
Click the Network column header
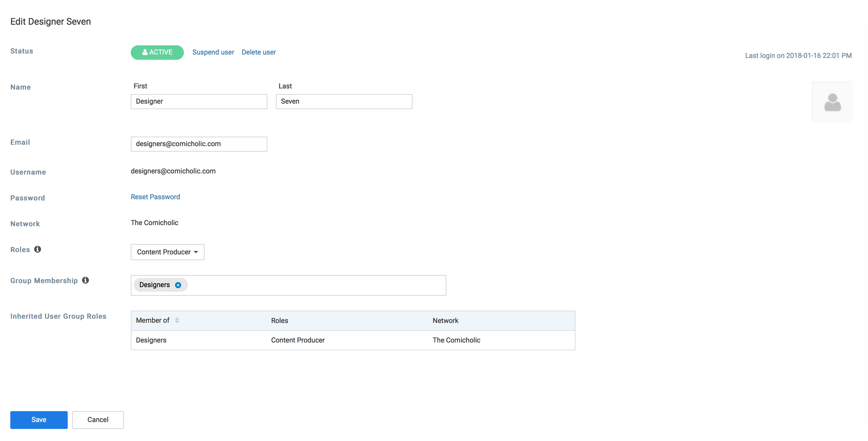tap(445, 321)
